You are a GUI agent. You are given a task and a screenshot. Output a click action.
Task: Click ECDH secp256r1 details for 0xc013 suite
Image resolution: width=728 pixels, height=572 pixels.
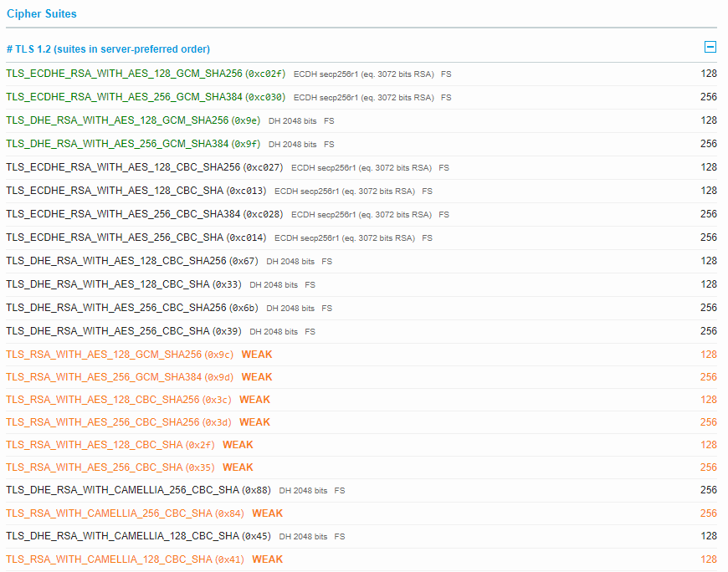click(345, 192)
